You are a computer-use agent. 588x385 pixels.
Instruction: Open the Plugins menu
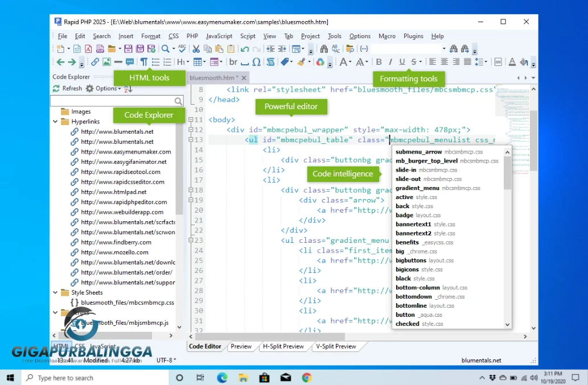point(413,36)
